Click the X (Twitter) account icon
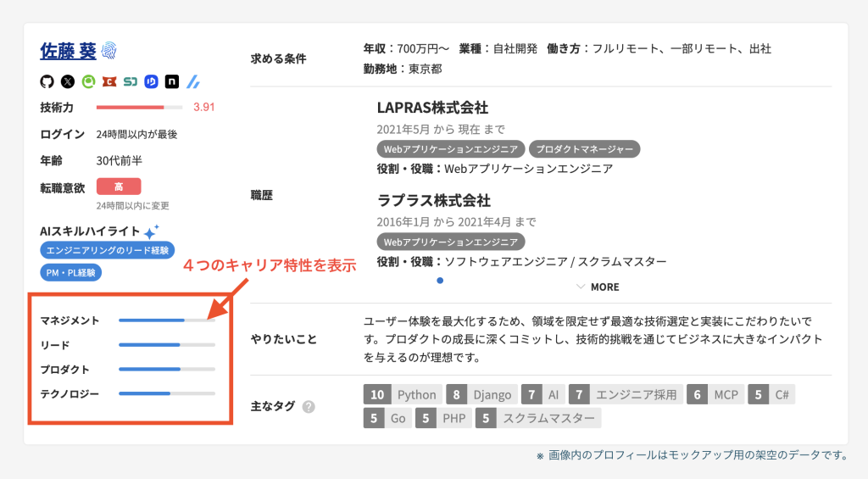 coord(68,82)
